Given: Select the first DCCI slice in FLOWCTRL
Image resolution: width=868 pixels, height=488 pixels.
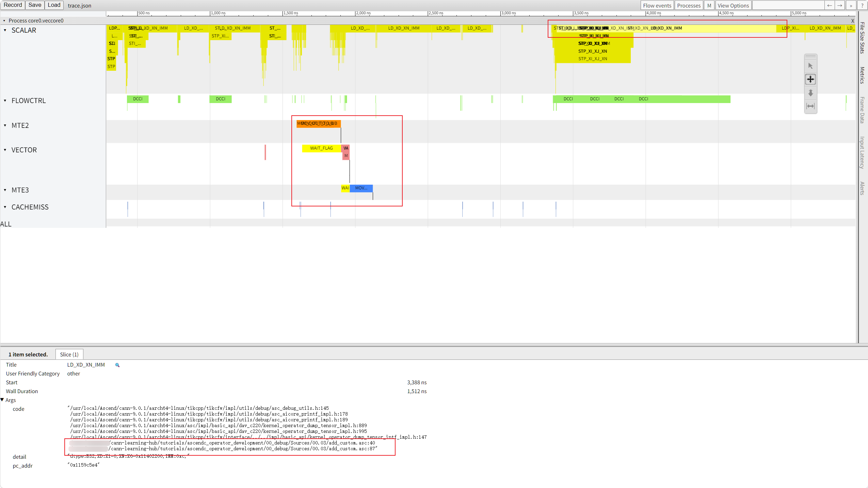Looking at the screenshot, I should (x=138, y=99).
